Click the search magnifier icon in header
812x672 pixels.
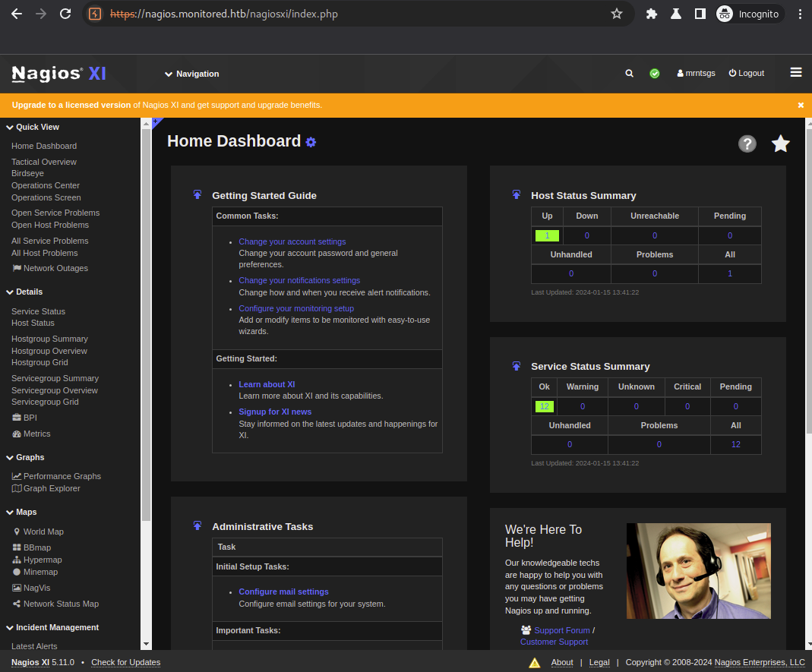point(629,74)
